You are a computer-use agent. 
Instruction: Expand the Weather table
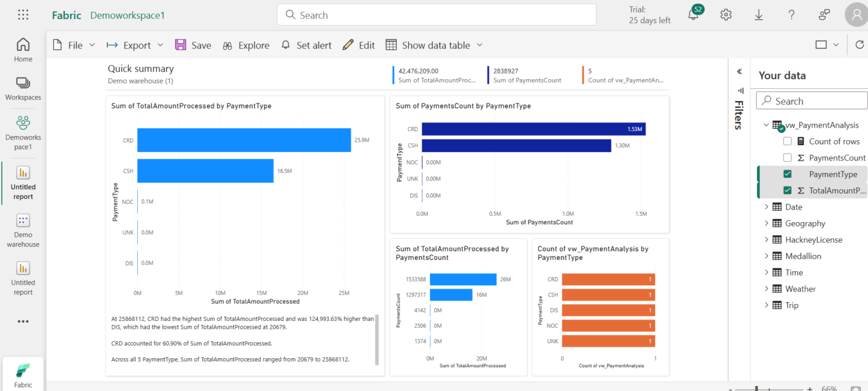click(x=766, y=289)
